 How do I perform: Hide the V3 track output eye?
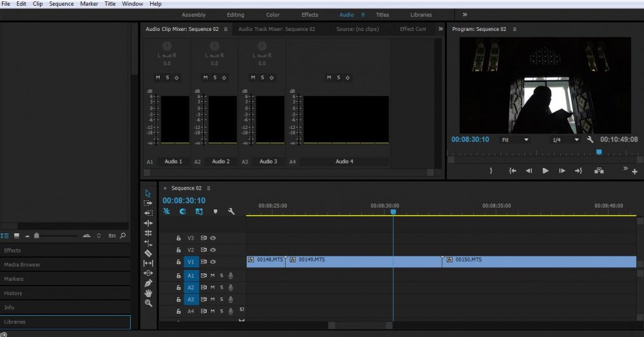213,238
